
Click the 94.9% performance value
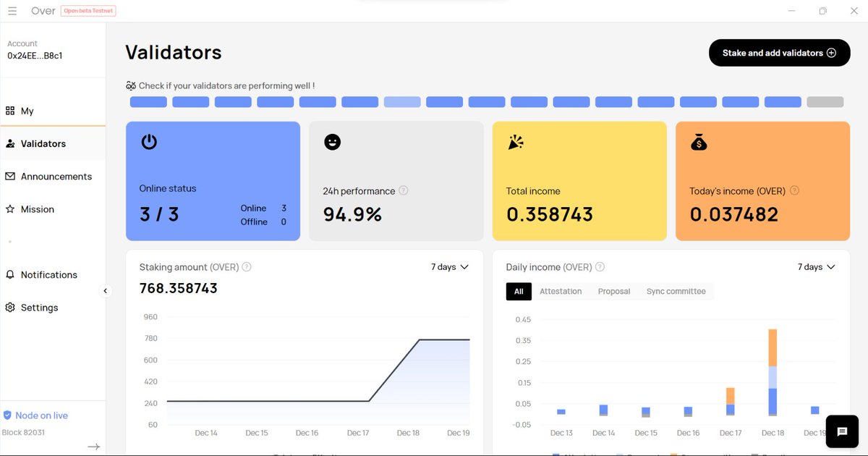(x=352, y=214)
